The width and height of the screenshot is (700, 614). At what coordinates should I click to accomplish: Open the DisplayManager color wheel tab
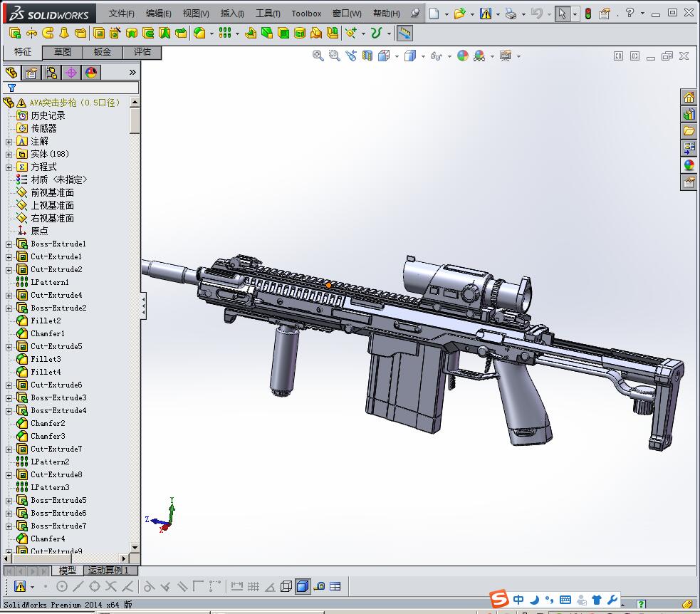tap(91, 73)
